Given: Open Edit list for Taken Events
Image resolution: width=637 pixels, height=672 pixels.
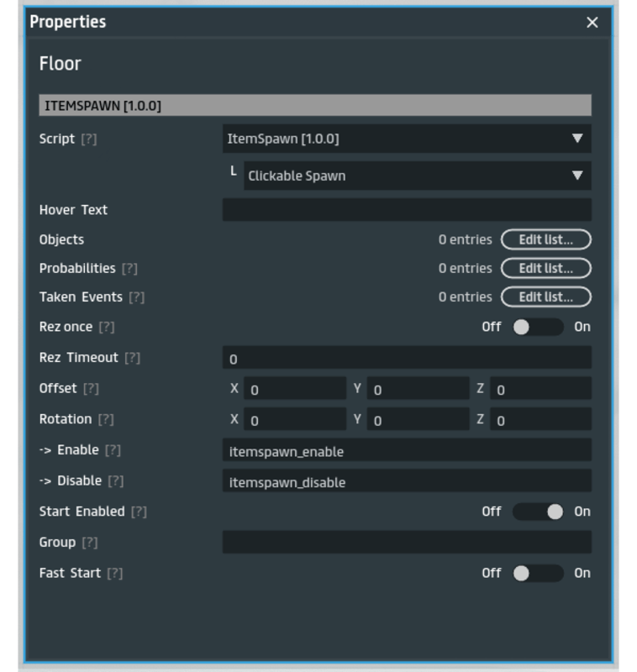Looking at the screenshot, I should [x=545, y=297].
